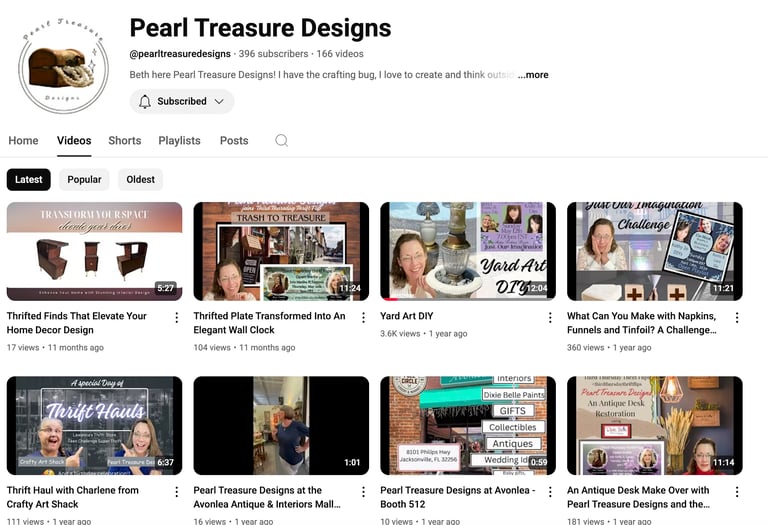The height and width of the screenshot is (525, 768).
Task: Open options menu for Avonlea Booth 512 video
Action: point(550,492)
